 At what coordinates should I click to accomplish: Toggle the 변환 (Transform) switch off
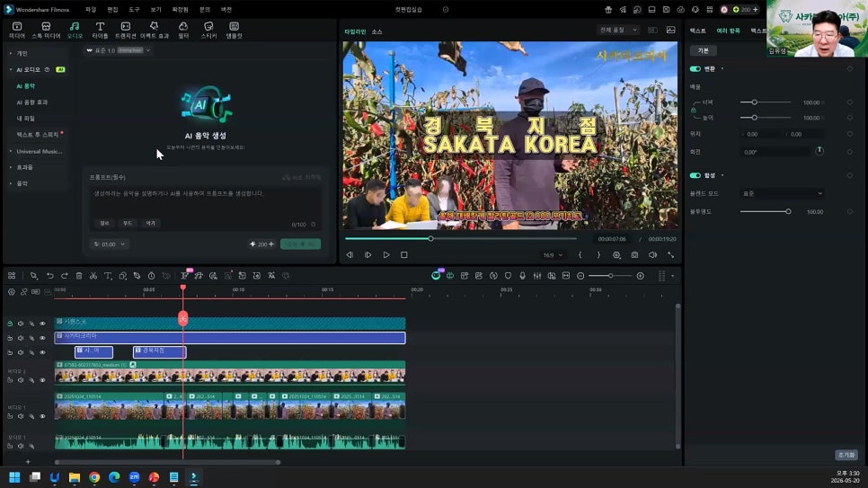tap(695, 69)
